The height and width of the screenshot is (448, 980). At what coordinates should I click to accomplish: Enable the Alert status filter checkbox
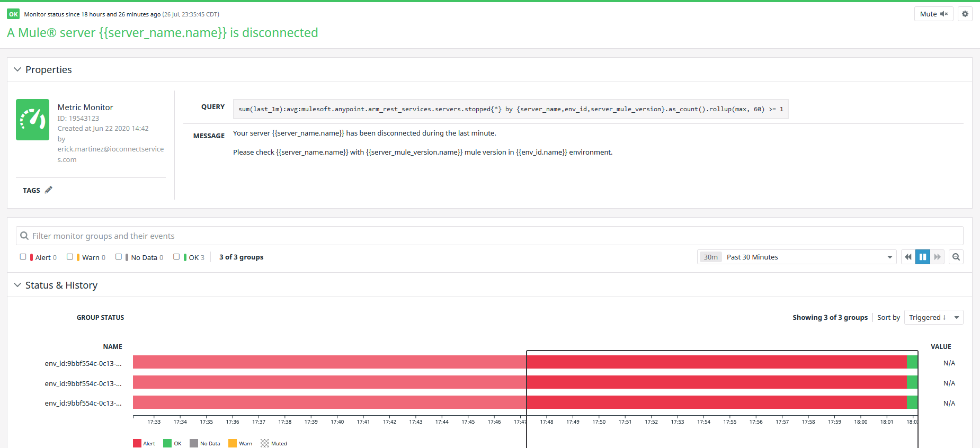pos(23,257)
